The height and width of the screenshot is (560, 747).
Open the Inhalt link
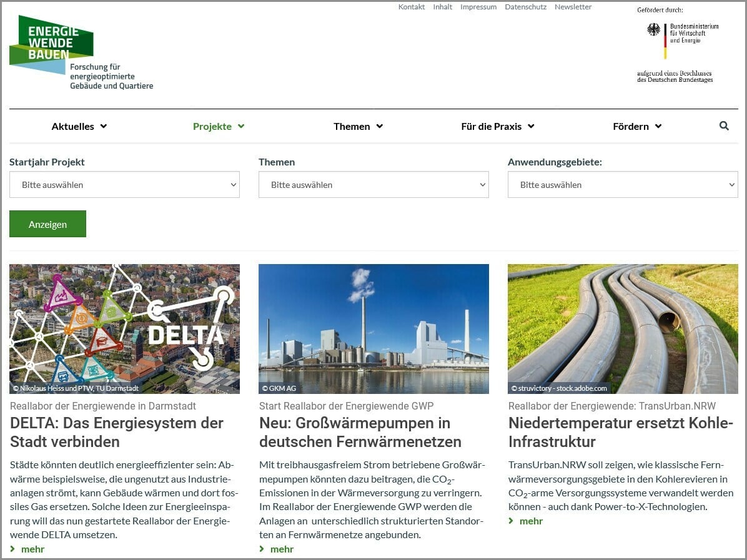pyautogui.click(x=443, y=7)
